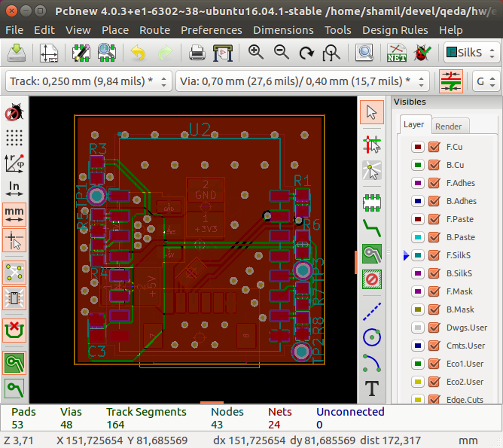Image resolution: width=503 pixels, height=448 pixels.
Task: Select the B.SilkS layer name
Action: coord(459,273)
